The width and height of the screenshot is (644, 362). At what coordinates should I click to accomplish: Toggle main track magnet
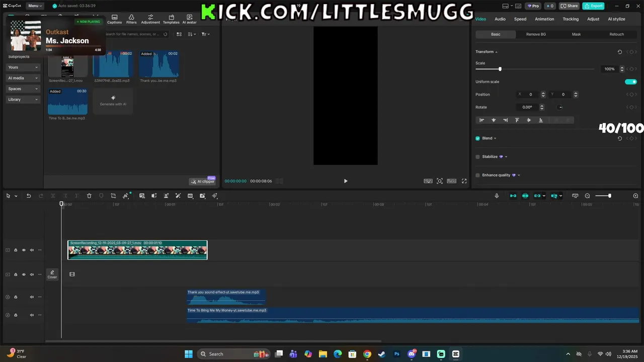(x=513, y=196)
